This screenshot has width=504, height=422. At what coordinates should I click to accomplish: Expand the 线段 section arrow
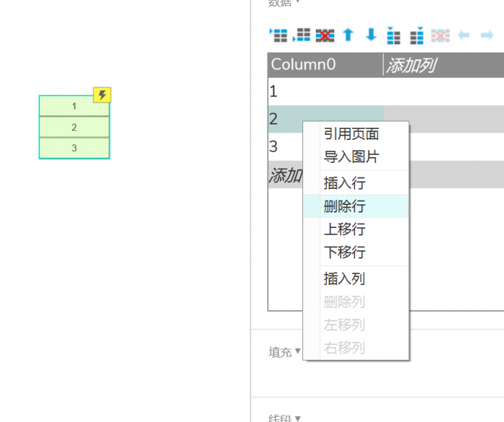point(298,418)
